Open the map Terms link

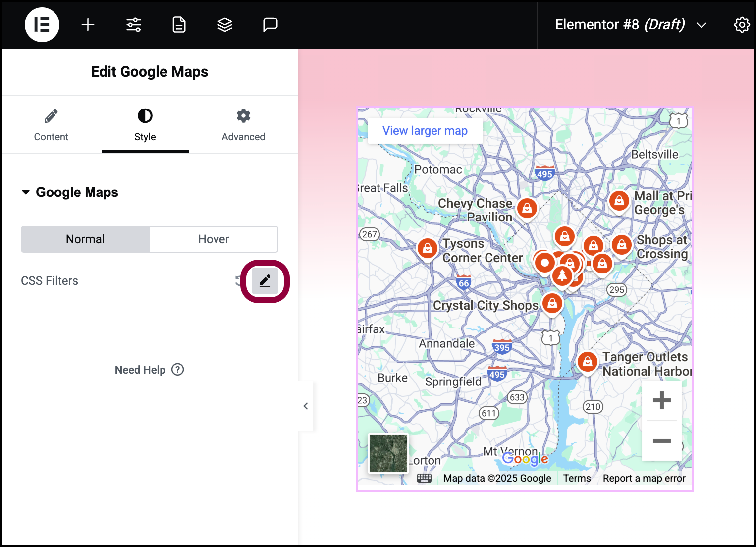pos(577,478)
